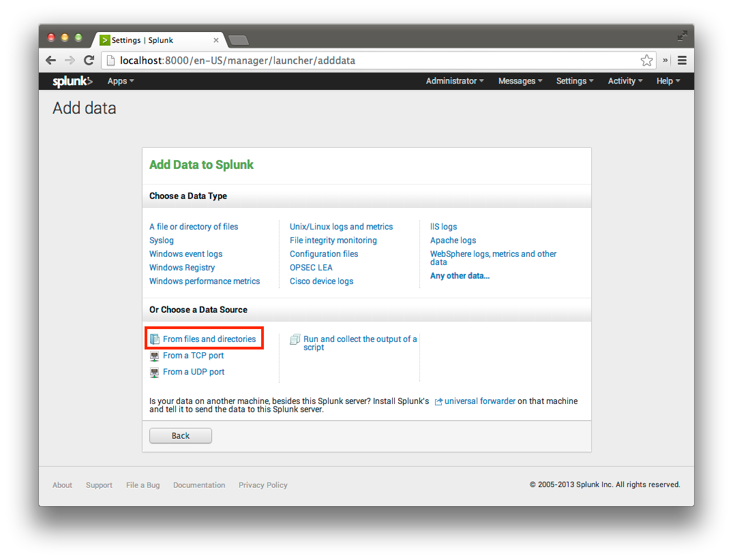Go back using the browser back arrow
Image resolution: width=733 pixels, height=560 pixels.
(51, 60)
